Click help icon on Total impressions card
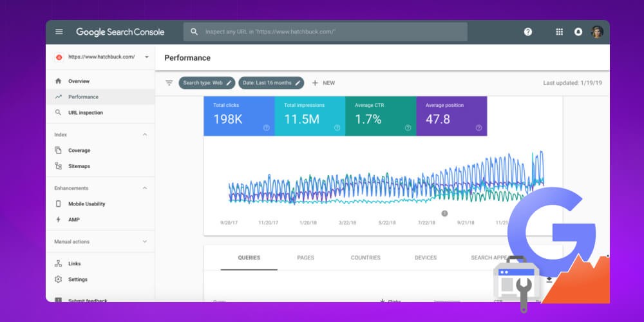The height and width of the screenshot is (322, 644). (x=337, y=128)
